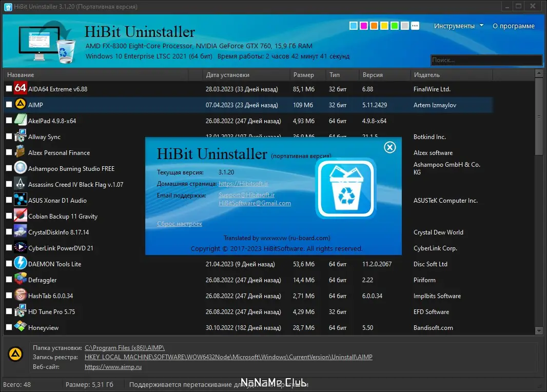547x392 pixels.
Task: Click the HiBitSoftware@Gmail.com email link
Action: pyautogui.click(x=255, y=203)
